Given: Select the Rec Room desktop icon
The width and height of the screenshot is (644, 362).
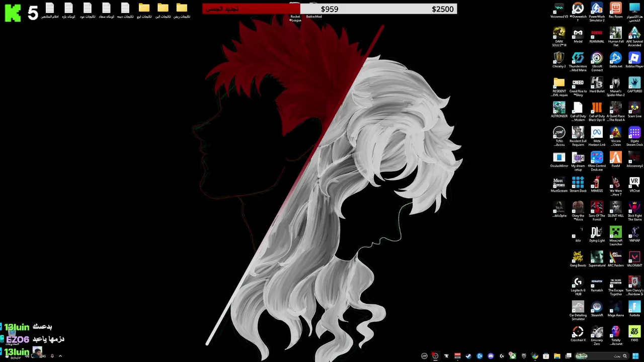Looking at the screenshot, I should click(615, 11).
